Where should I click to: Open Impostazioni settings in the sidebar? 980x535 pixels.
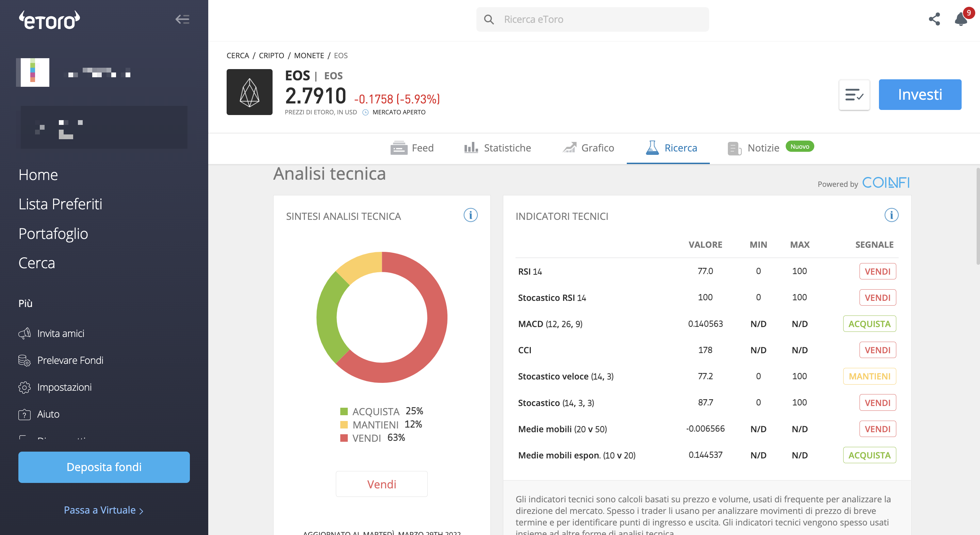pos(64,387)
